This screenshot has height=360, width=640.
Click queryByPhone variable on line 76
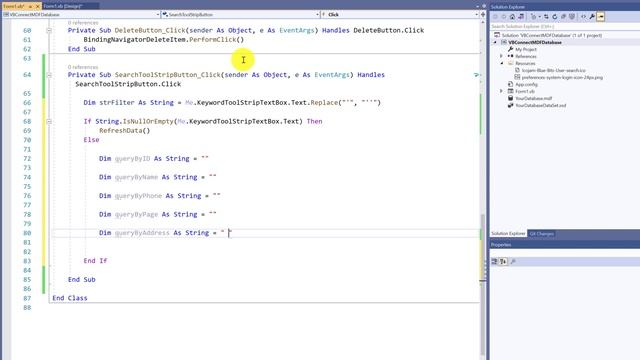(138, 196)
